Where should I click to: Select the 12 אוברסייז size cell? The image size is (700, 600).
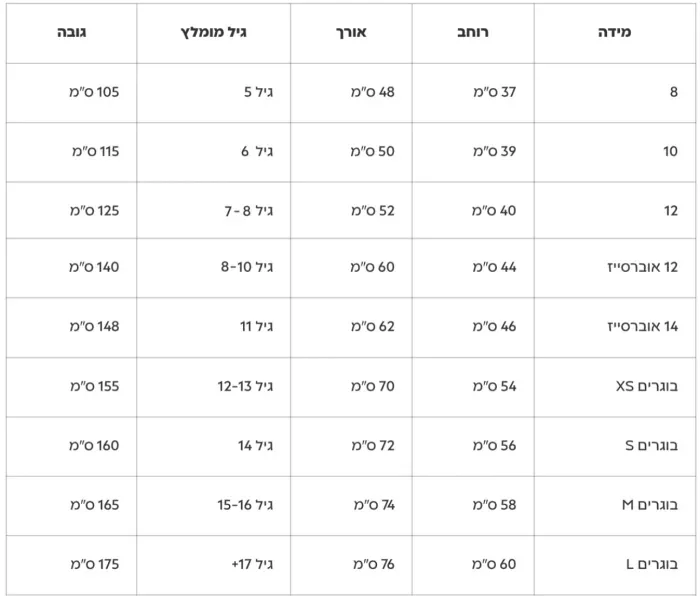pos(614,267)
